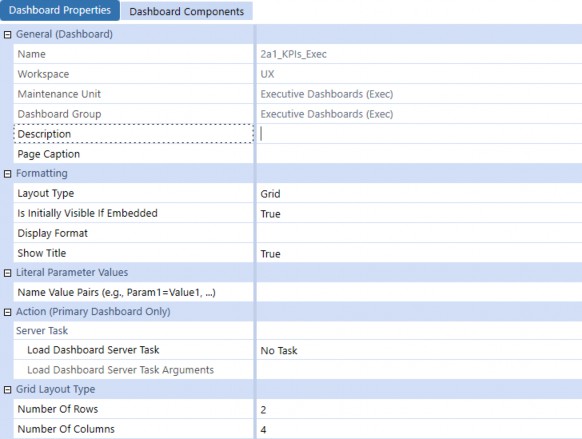Viewport: 582px width, 439px height.
Task: Open Load Dashboard Server Task No Task value
Action: 419,350
